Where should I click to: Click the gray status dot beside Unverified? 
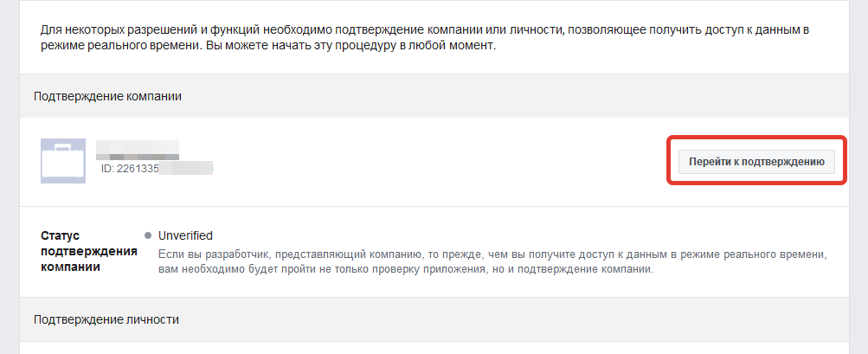[148, 236]
